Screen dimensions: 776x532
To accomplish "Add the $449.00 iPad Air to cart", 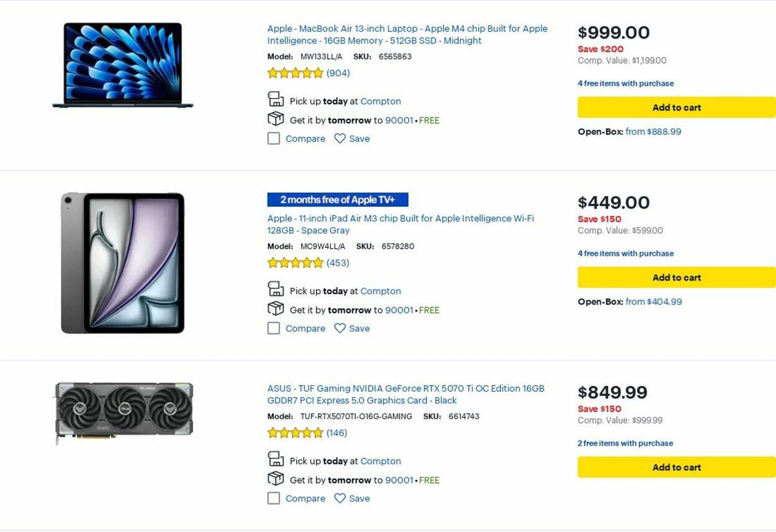I will point(676,277).
